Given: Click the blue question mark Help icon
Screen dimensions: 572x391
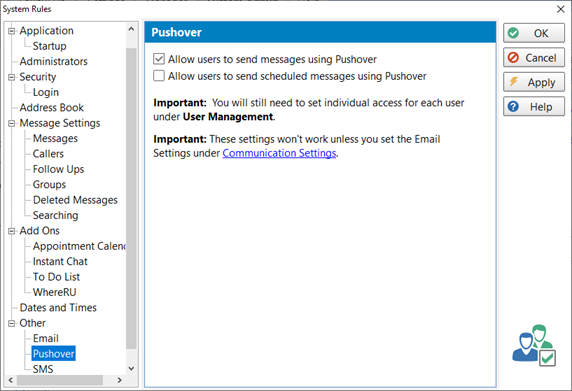Looking at the screenshot, I should coord(513,107).
